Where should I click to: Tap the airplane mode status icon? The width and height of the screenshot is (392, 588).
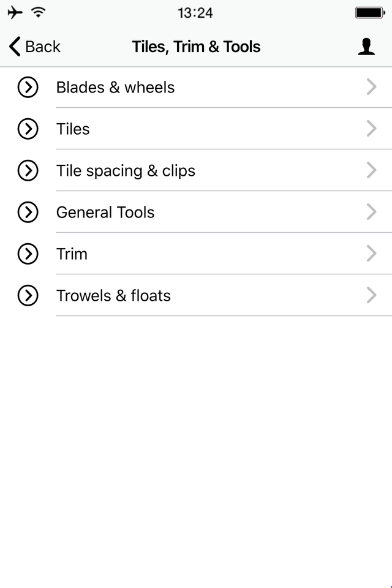click(15, 12)
